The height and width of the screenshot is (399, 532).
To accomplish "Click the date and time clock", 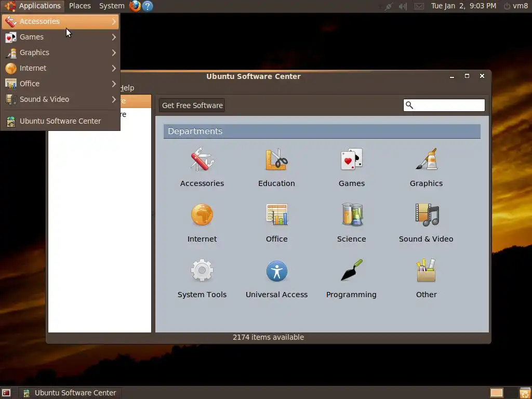I will point(463,6).
